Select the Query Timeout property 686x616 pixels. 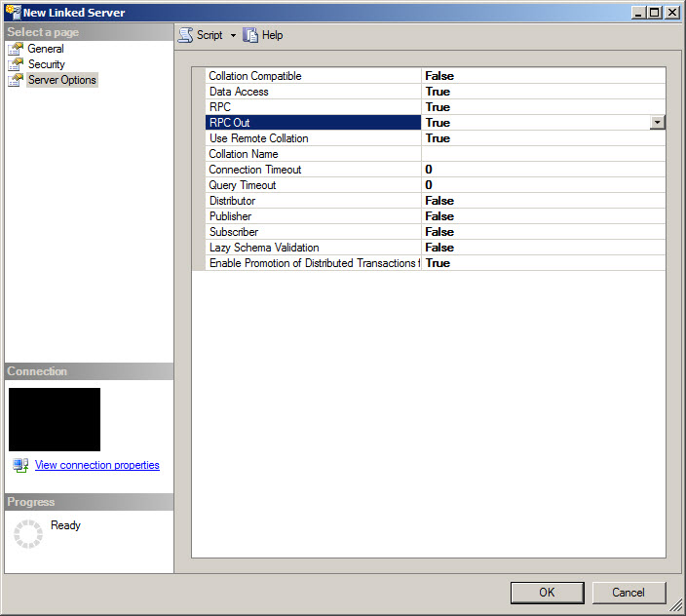313,185
